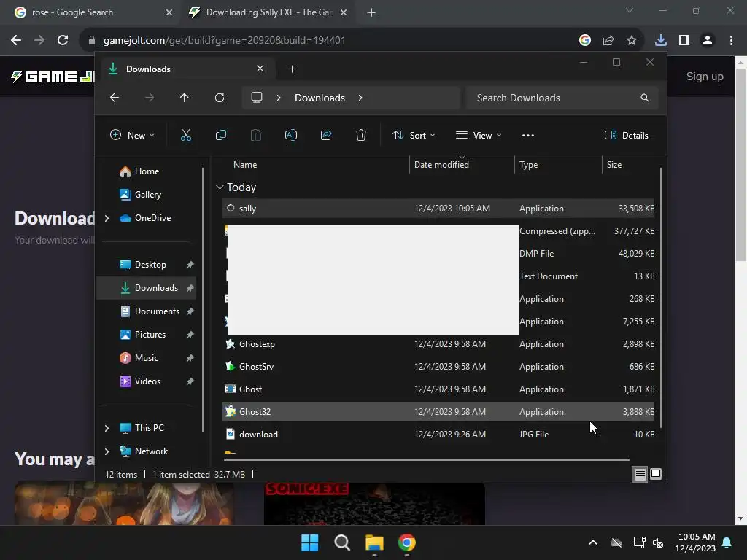This screenshot has height=560, width=747.
Task: Open the notifications bell
Action: coord(727,542)
